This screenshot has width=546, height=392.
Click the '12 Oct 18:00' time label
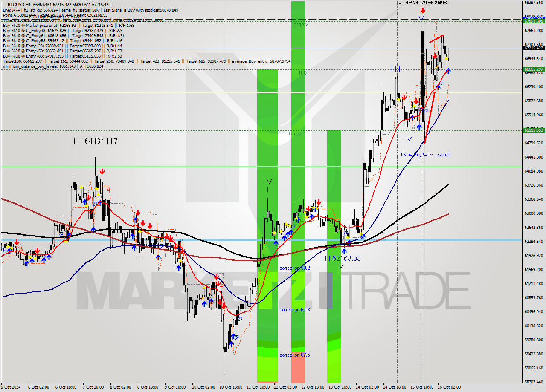[x=313, y=387]
